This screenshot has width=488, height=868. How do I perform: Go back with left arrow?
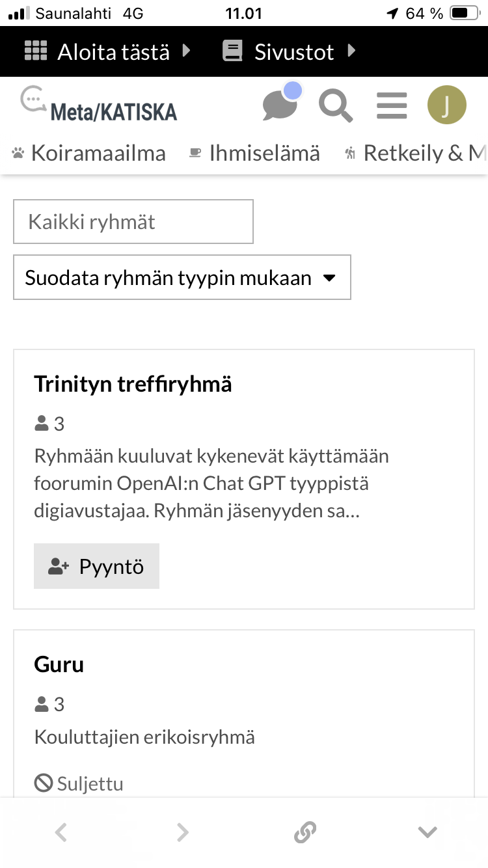[x=61, y=832]
